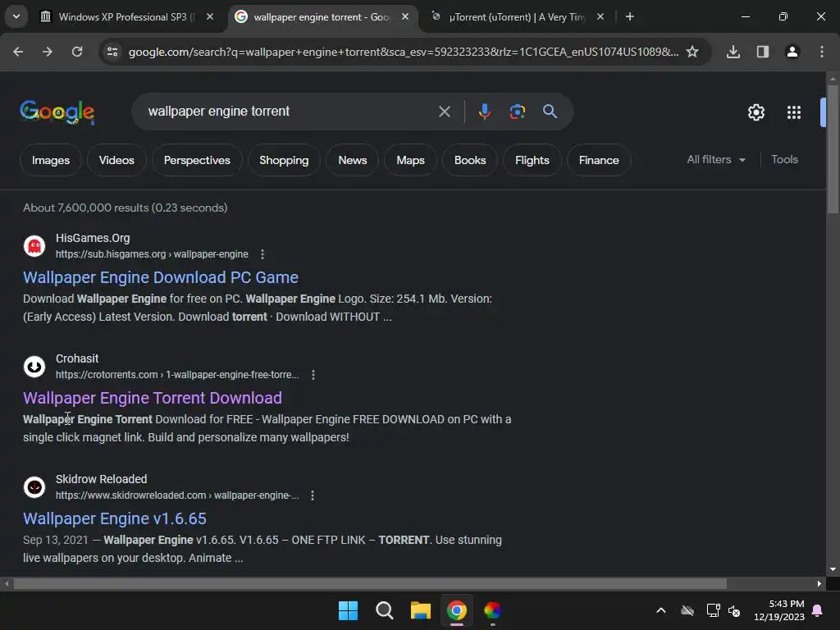Start a voice search with the microphone

(x=484, y=112)
